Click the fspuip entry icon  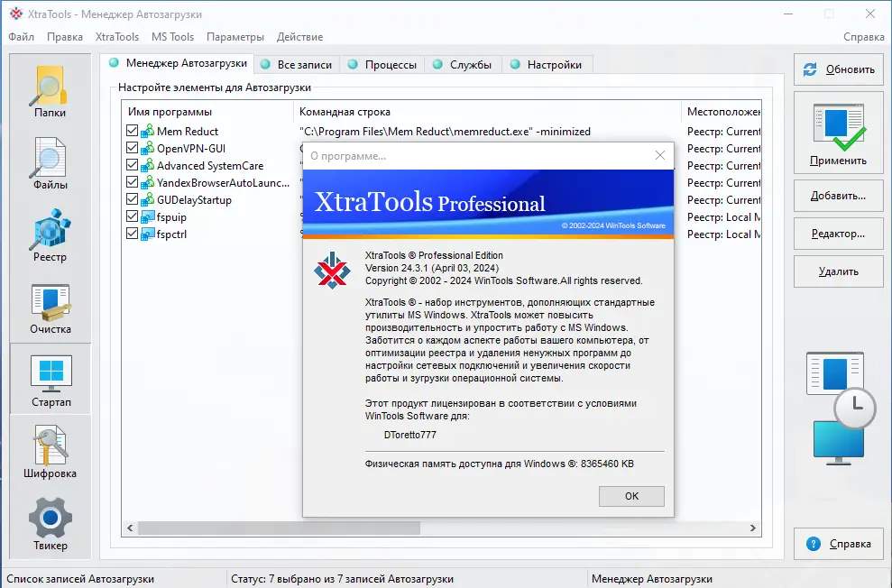(x=147, y=216)
